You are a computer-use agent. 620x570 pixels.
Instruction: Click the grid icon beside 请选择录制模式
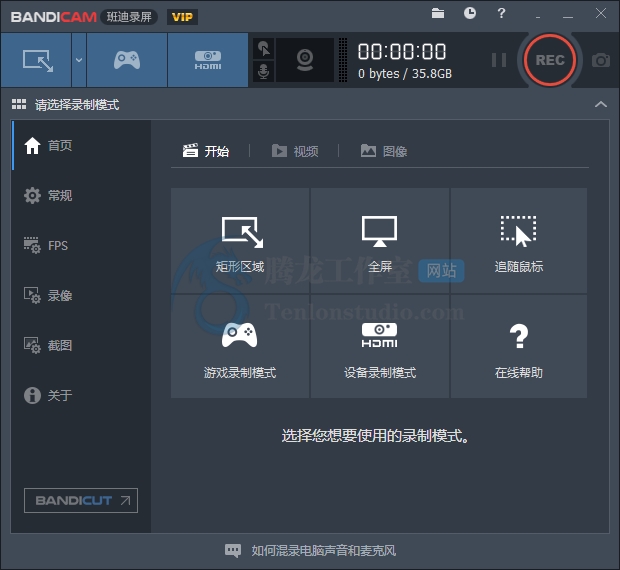19,104
